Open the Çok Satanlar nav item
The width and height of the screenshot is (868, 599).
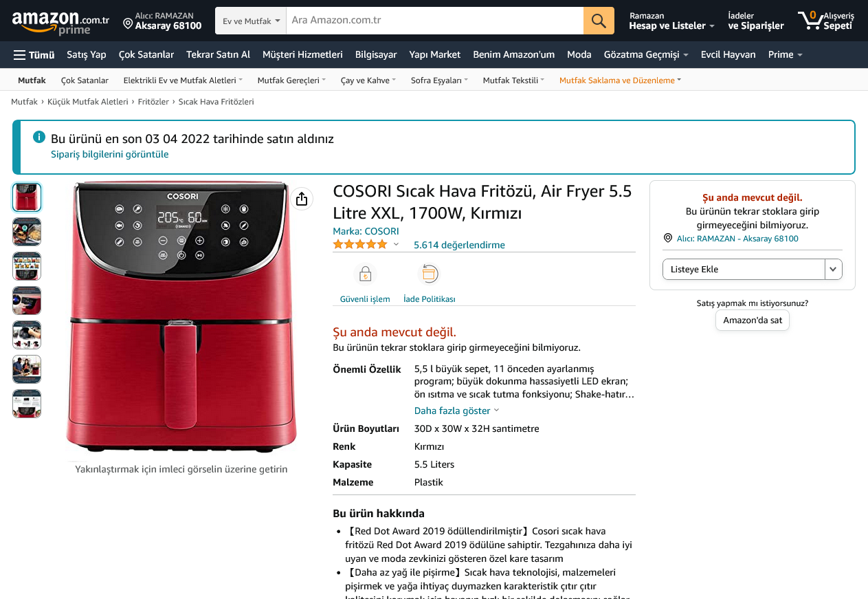[x=146, y=55]
